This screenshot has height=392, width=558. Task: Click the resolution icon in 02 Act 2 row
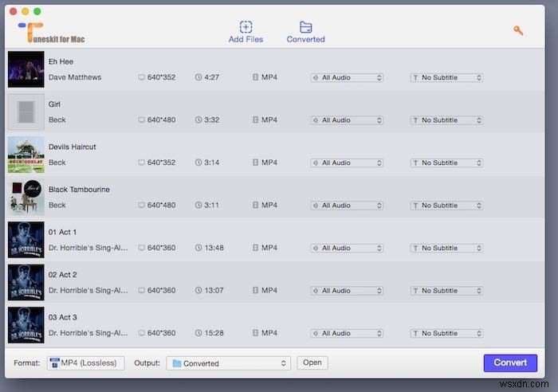[x=141, y=291]
